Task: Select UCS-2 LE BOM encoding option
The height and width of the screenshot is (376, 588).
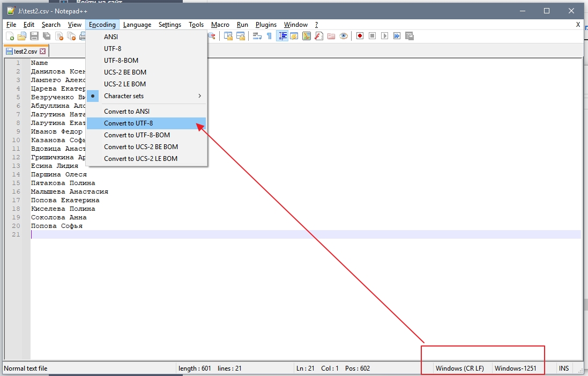Action: click(x=146, y=84)
